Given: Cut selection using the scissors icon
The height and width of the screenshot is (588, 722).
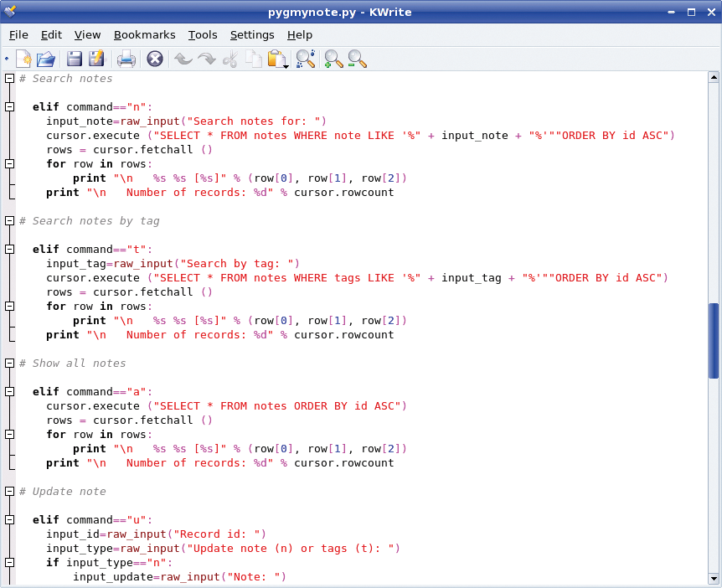Looking at the screenshot, I should (230, 59).
